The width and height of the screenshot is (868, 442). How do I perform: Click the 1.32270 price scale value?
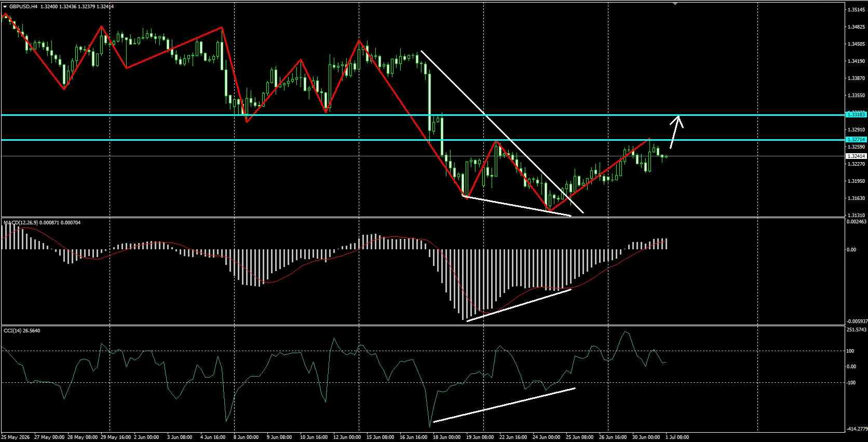click(856, 164)
